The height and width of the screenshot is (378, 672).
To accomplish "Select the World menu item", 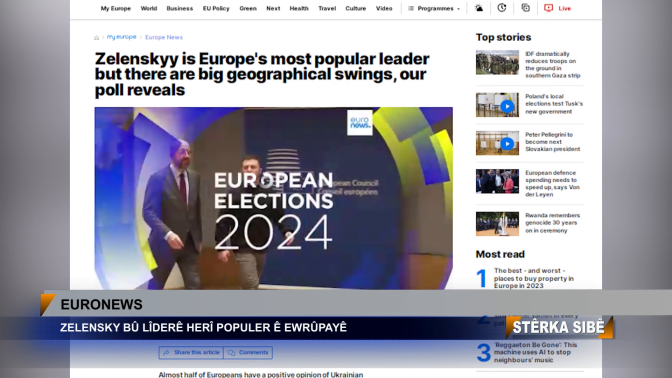I will click(x=149, y=9).
